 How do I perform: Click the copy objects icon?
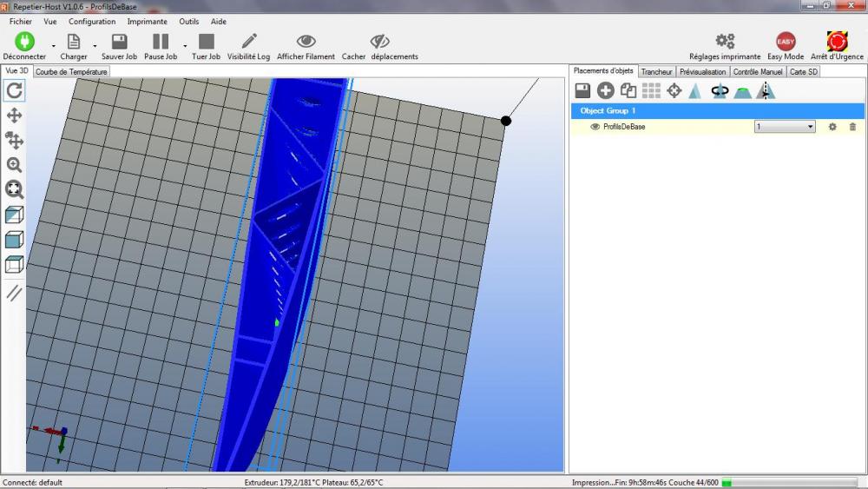click(628, 91)
